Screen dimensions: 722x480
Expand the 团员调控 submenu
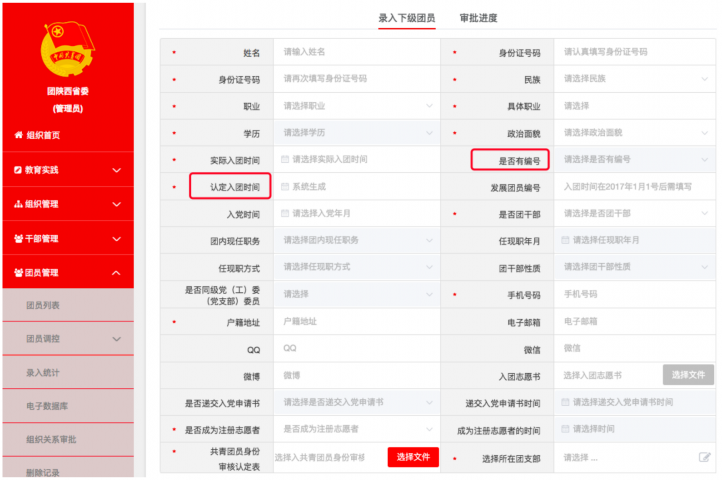click(117, 340)
